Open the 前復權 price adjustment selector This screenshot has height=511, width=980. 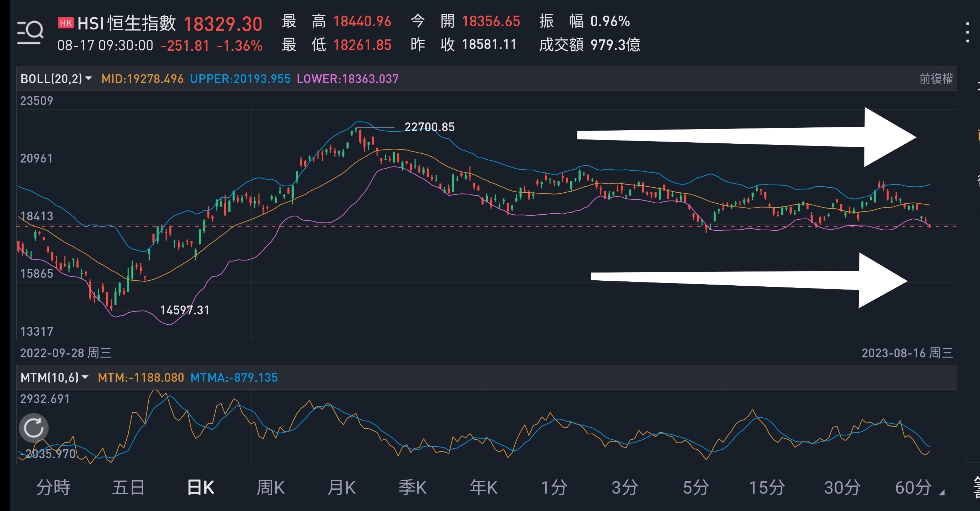(x=936, y=79)
